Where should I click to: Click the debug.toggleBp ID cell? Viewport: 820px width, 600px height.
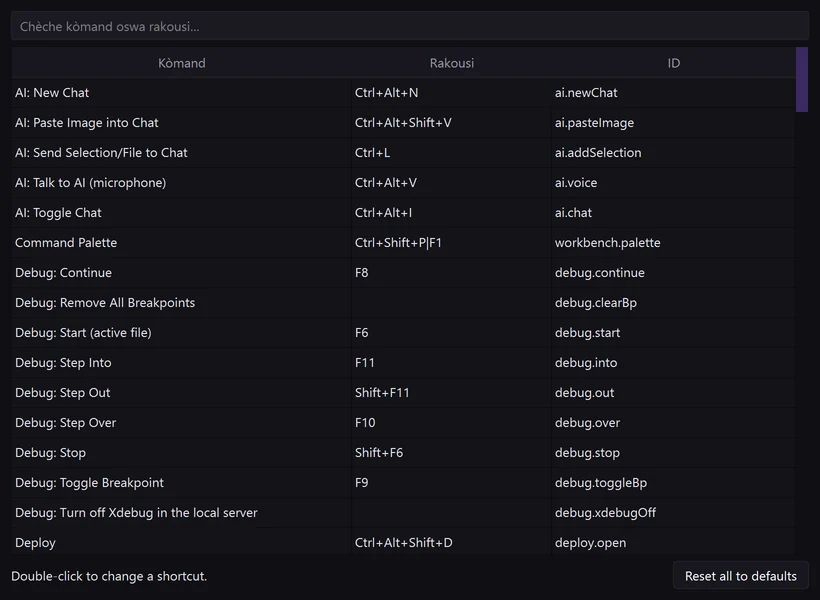point(674,482)
